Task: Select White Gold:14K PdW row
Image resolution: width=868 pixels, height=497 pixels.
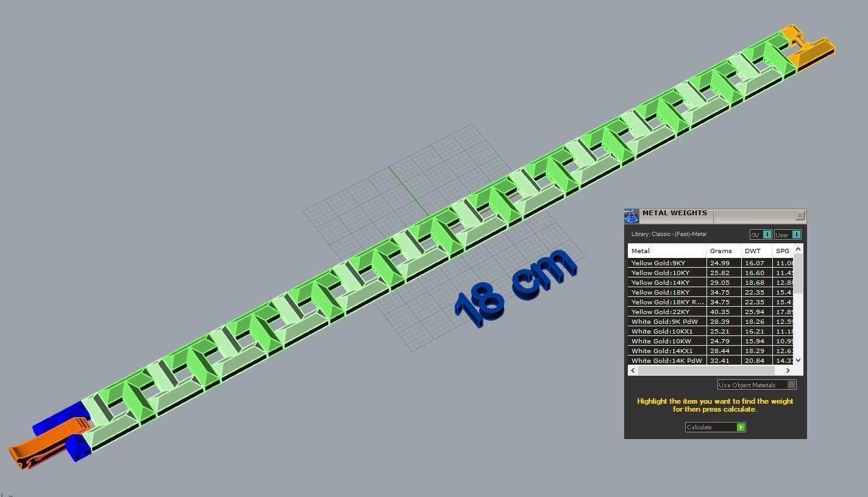Action: pyautogui.click(x=711, y=360)
